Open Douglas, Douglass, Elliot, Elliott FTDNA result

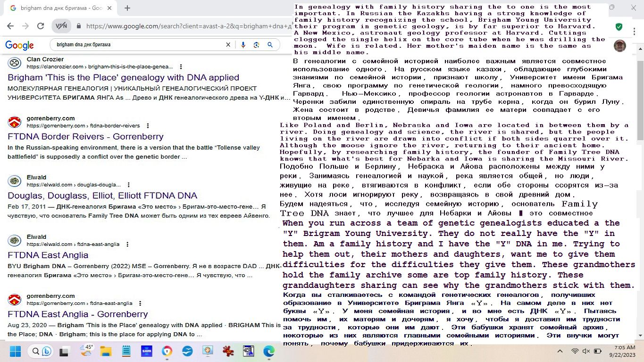102,195
